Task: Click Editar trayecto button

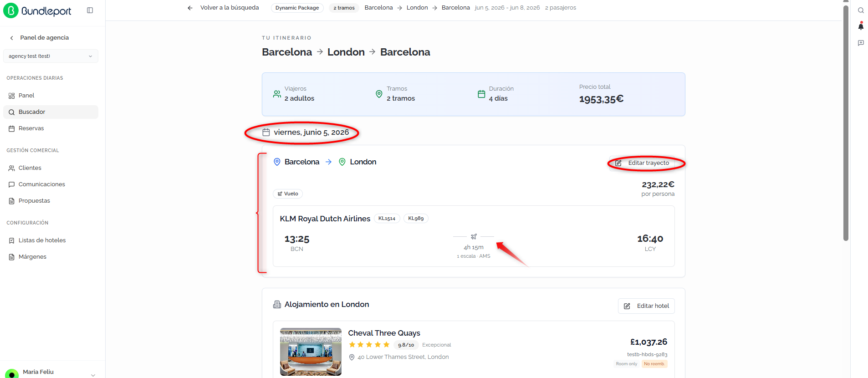Action: click(642, 163)
